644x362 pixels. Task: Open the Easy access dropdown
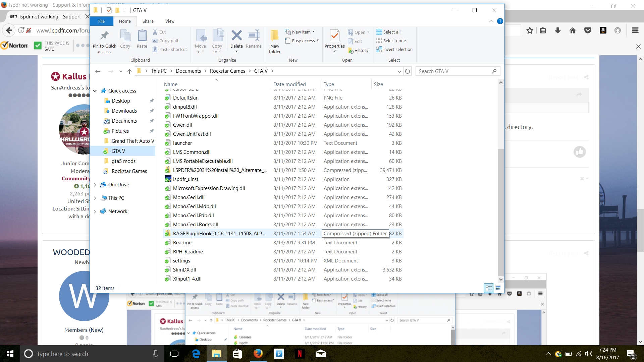pos(302,41)
